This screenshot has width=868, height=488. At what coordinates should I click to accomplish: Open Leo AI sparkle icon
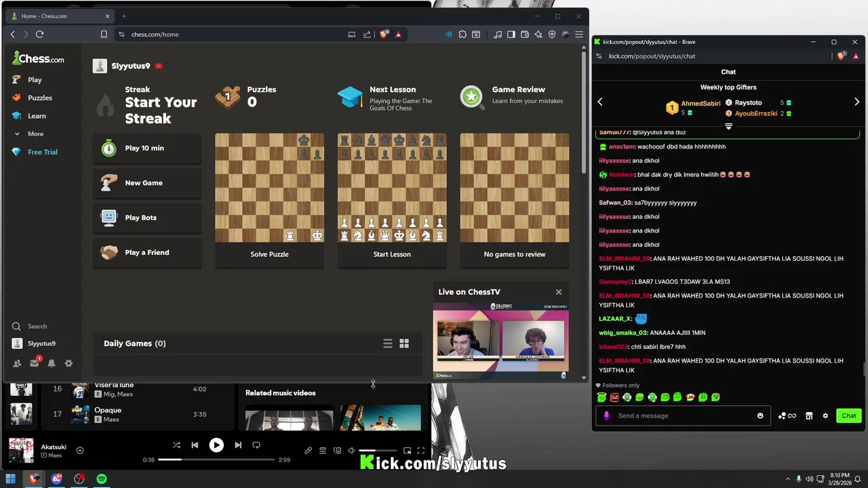[x=538, y=34]
